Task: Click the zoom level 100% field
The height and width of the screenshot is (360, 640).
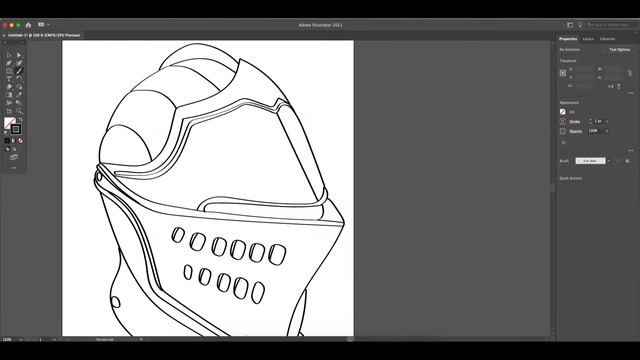Action: tap(7, 339)
